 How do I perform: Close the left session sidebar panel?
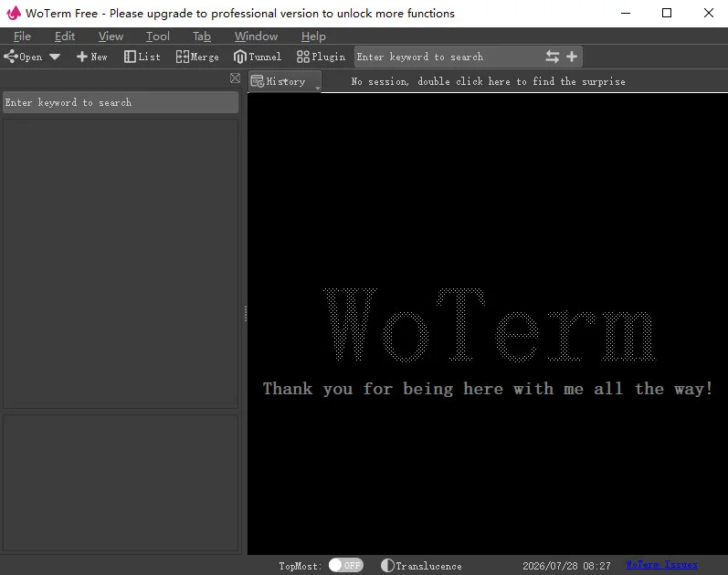(236, 78)
